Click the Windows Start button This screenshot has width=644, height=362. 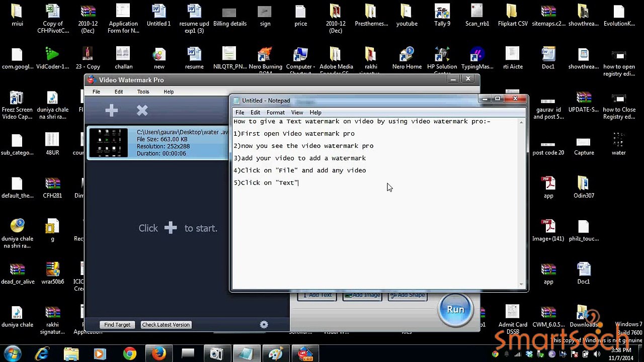pos(13,354)
